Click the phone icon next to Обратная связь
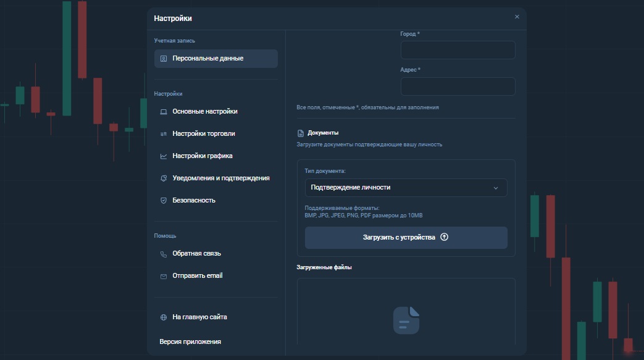Screen dimensions: 644x360 (162, 253)
